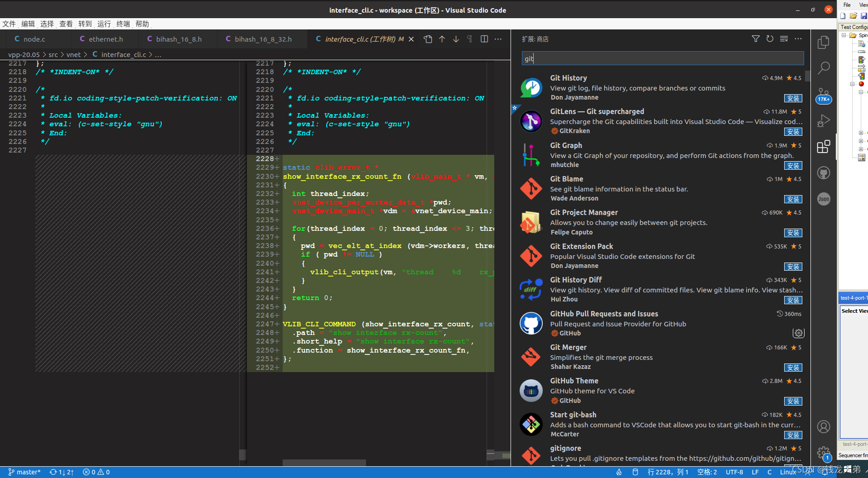Refresh the extensions marketplace list
868x478 pixels.
770,39
